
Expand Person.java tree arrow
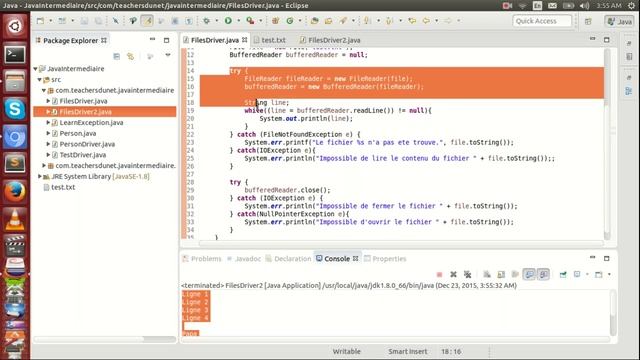pos(48,133)
